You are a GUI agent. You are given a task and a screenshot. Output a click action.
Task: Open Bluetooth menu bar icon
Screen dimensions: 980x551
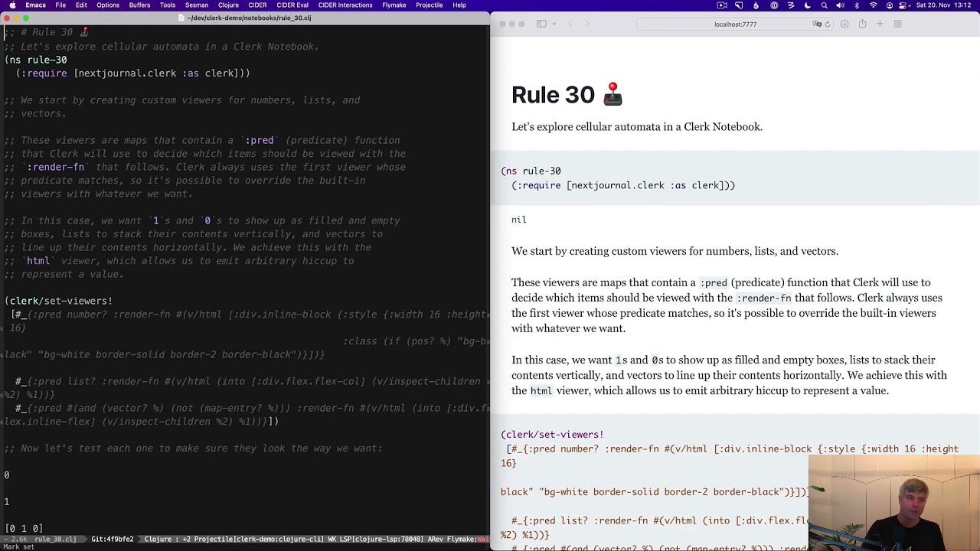point(857,5)
